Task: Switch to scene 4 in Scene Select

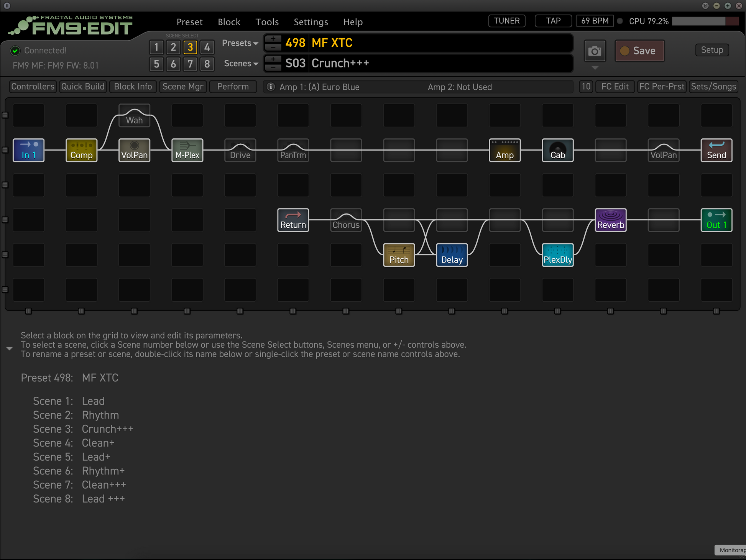Action: [x=207, y=47]
